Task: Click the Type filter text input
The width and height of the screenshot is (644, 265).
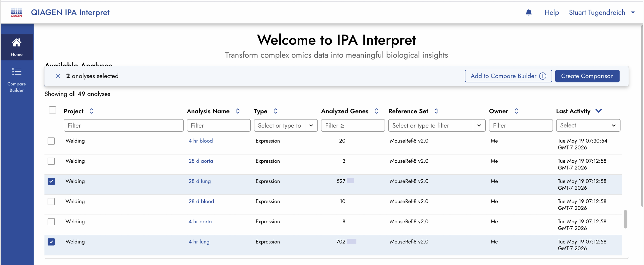Action: click(x=279, y=125)
